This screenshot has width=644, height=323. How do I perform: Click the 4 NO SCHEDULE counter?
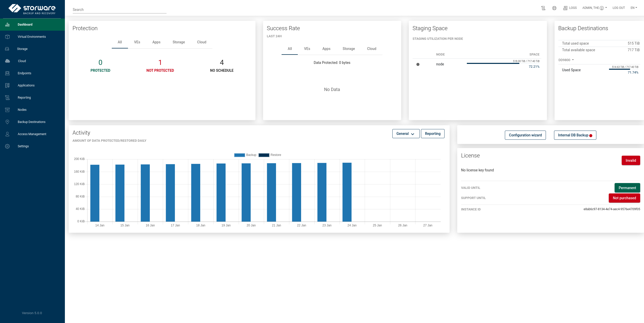pos(222,66)
